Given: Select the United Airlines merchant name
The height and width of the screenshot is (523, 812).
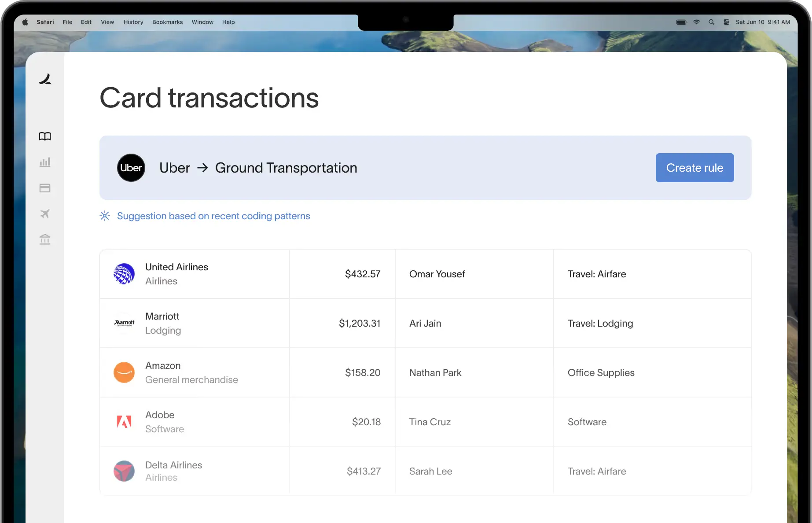Looking at the screenshot, I should 176,267.
